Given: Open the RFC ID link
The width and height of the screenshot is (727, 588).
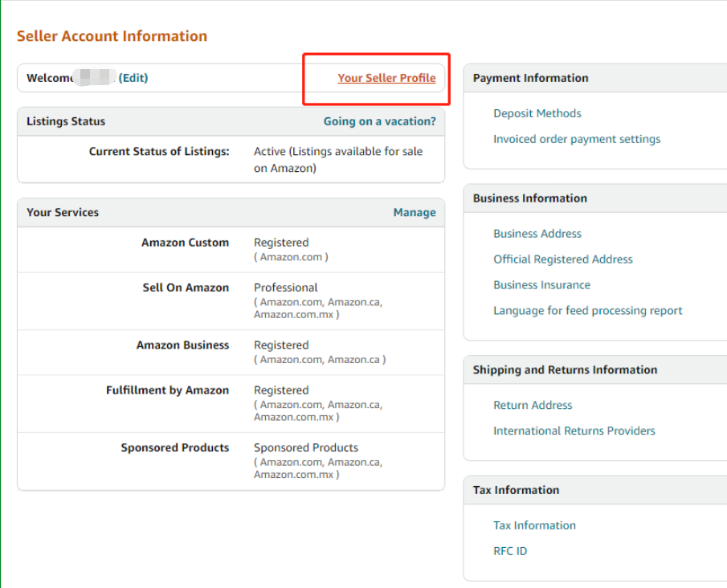Looking at the screenshot, I should (510, 551).
